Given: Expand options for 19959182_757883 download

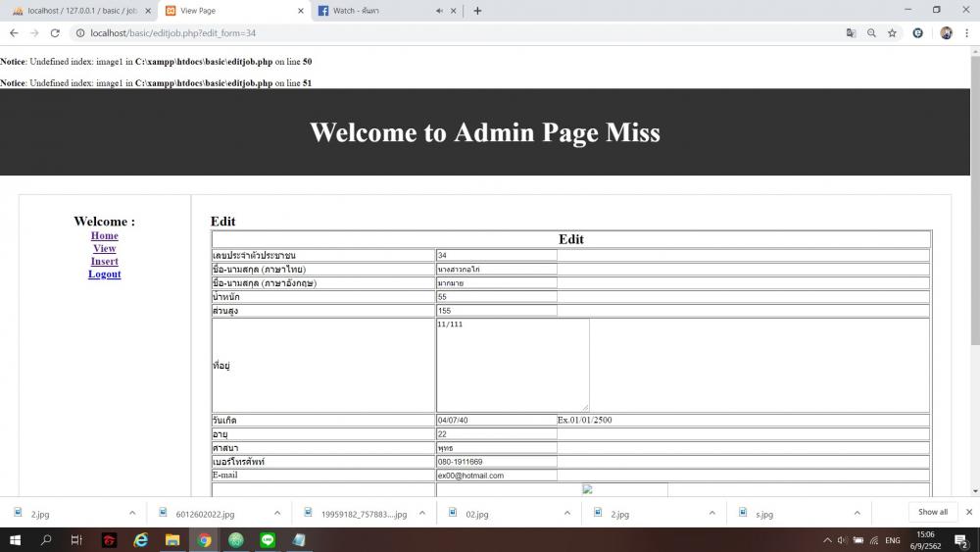Looking at the screenshot, I should point(421,513).
